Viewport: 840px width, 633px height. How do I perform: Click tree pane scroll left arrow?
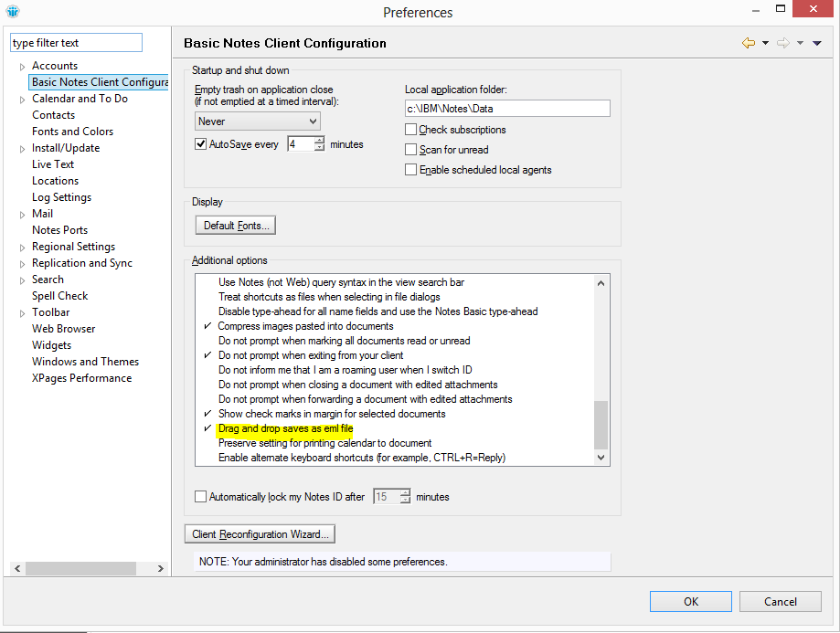pyautogui.click(x=17, y=568)
